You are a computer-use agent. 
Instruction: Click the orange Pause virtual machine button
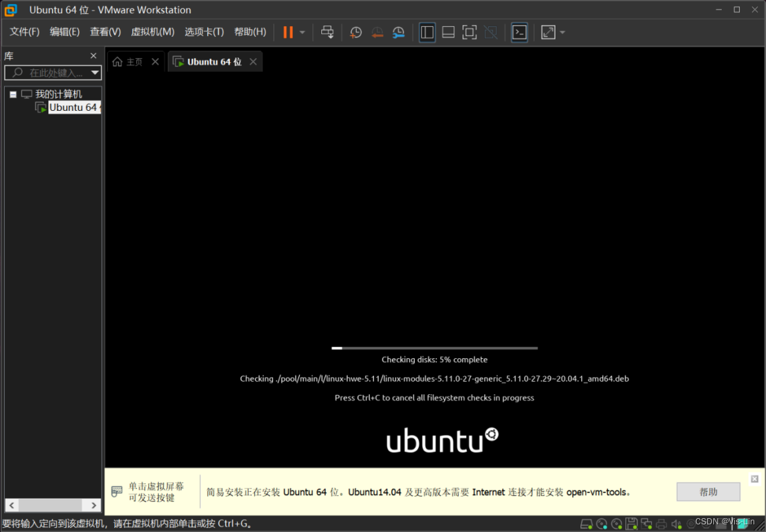[x=288, y=33]
